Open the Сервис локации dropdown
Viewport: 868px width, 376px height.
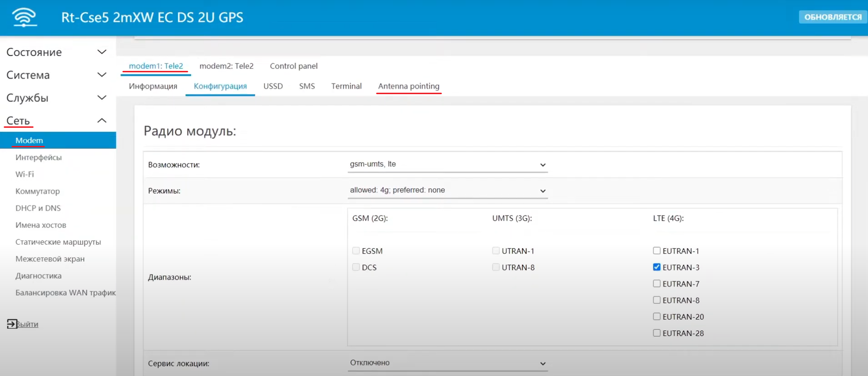tap(448, 363)
